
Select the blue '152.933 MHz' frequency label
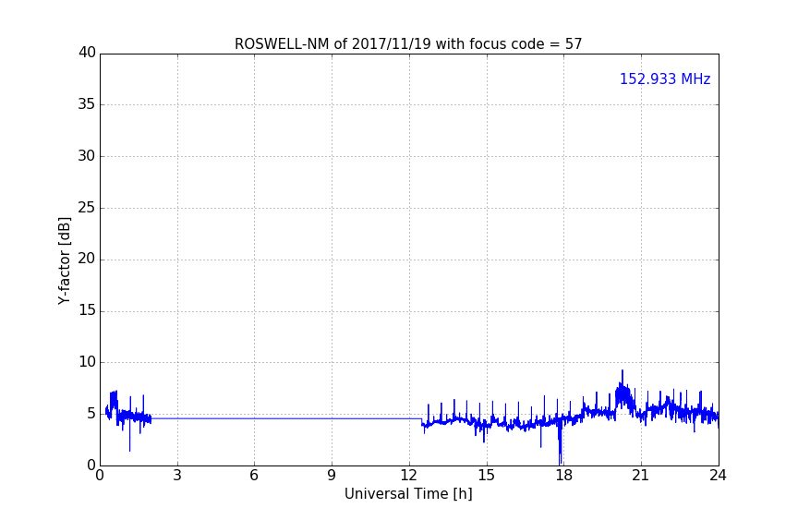point(665,79)
